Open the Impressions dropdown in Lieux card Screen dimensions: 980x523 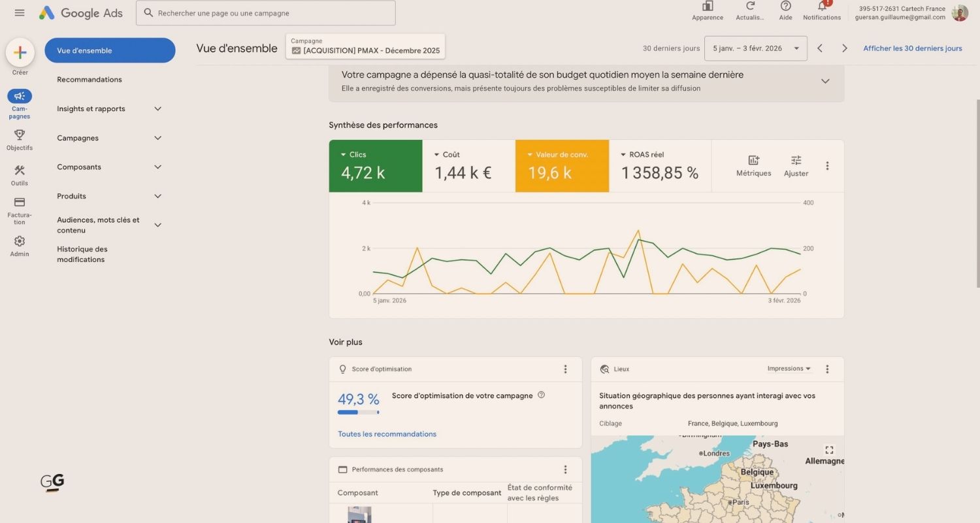click(788, 368)
